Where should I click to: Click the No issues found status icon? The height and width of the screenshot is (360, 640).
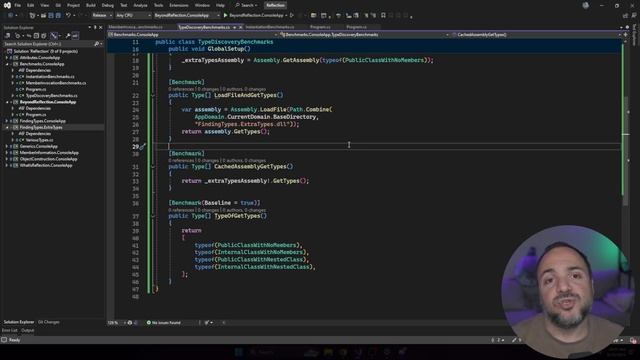(x=149, y=322)
